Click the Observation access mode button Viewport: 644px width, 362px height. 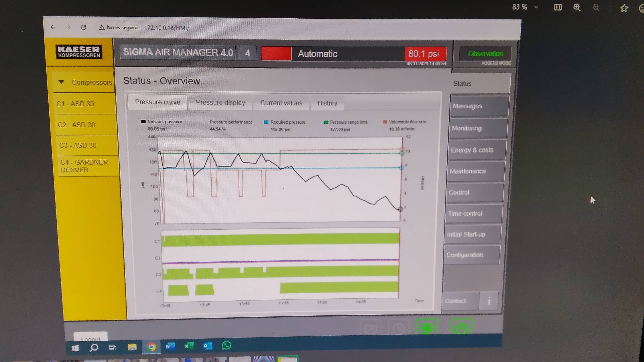pos(485,53)
